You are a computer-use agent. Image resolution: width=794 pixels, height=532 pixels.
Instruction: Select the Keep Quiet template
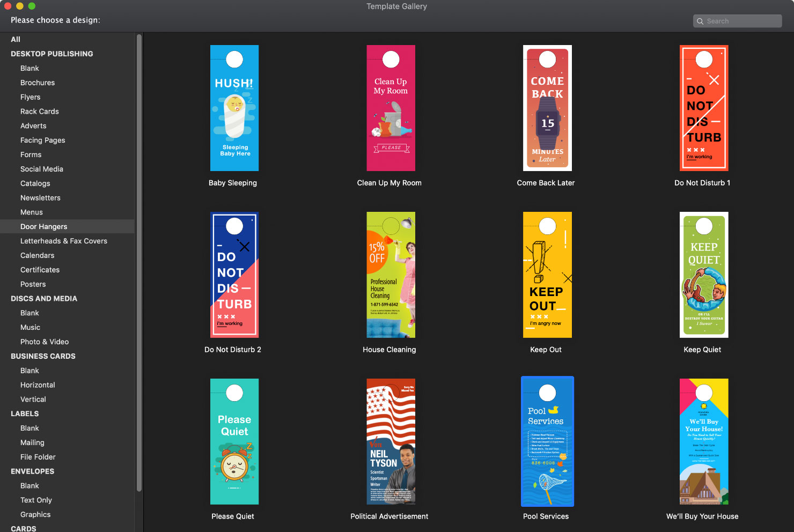[704, 275]
